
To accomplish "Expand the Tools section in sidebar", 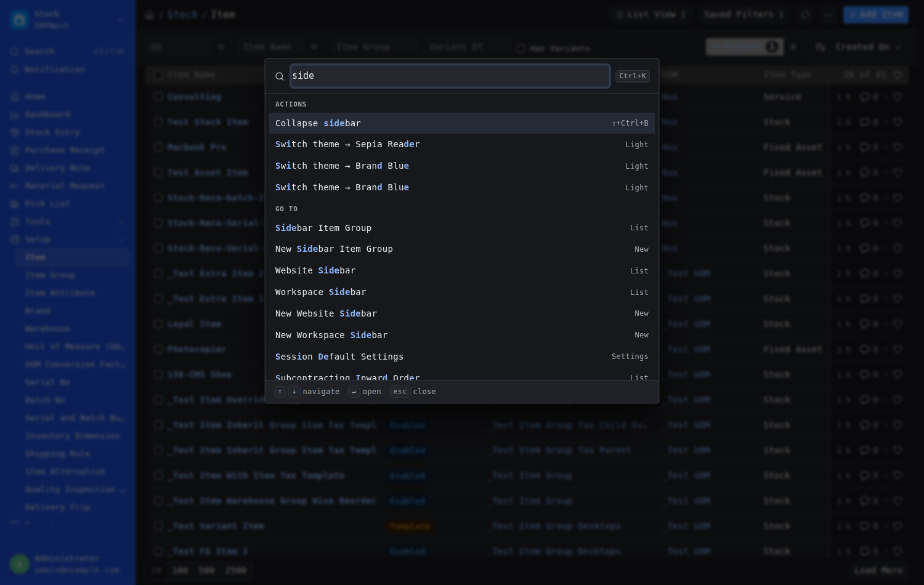I will click(x=68, y=222).
